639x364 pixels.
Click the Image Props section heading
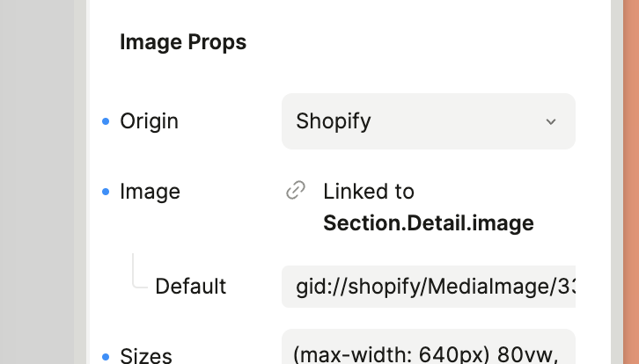point(183,41)
